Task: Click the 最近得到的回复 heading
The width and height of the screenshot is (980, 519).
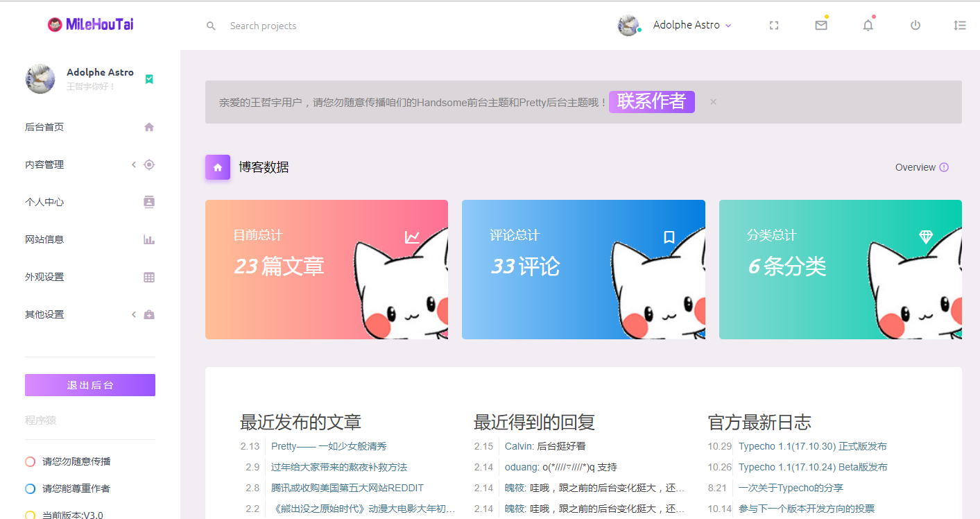Action: tap(534, 422)
